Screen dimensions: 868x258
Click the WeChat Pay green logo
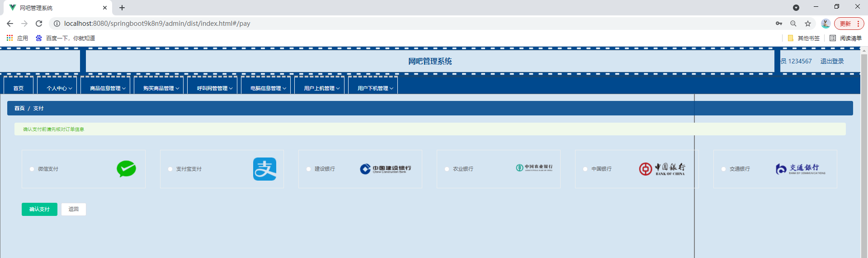pos(126,169)
